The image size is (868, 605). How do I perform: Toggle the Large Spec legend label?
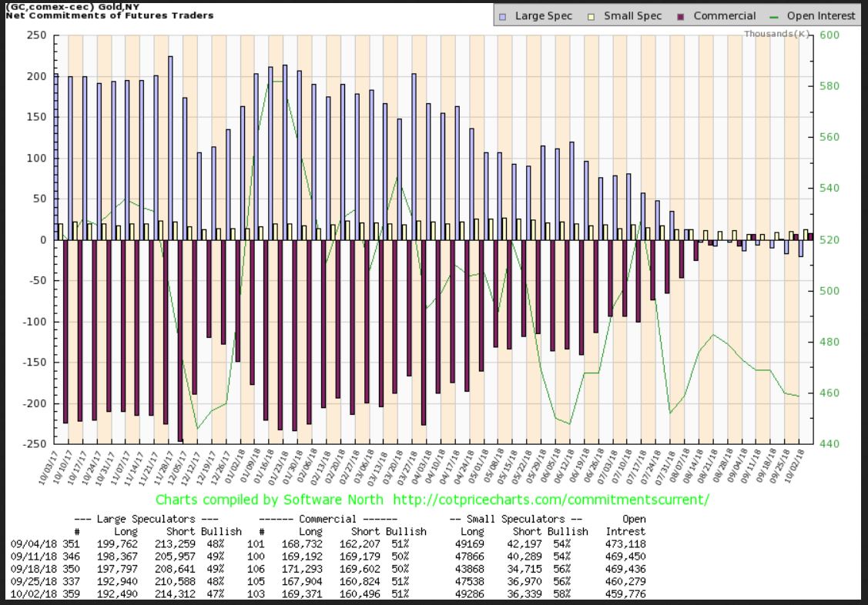(544, 16)
